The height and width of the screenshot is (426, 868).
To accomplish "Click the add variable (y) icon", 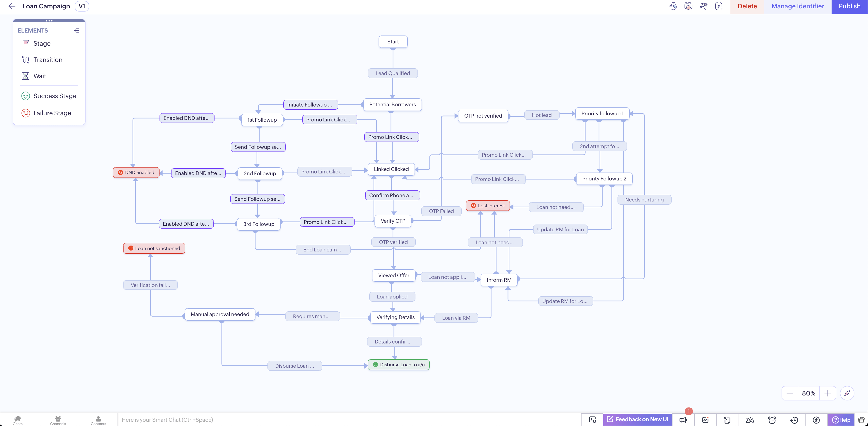I will (719, 6).
